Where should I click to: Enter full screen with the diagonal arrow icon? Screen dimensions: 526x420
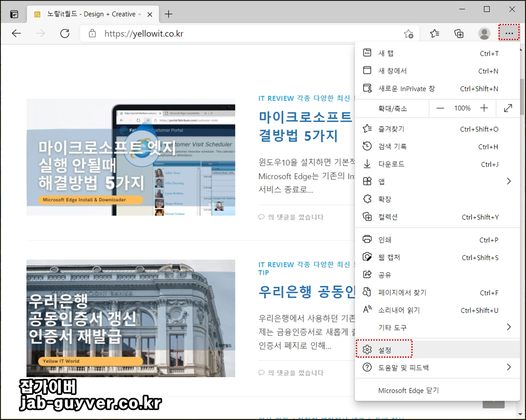508,108
